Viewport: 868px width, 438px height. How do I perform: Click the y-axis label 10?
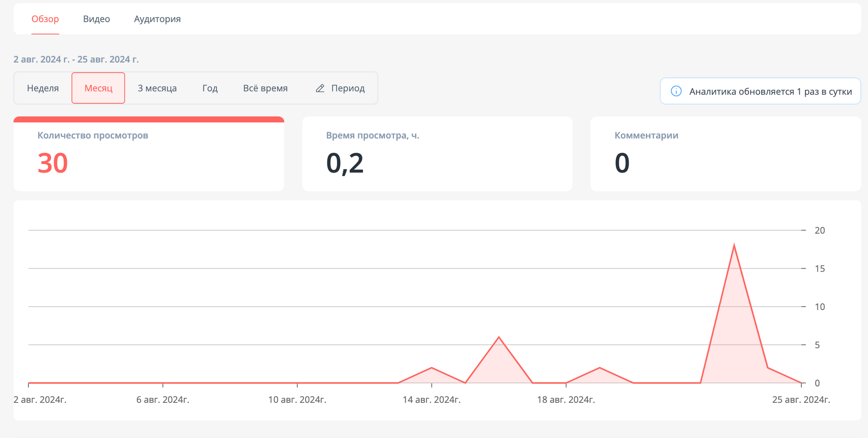[x=820, y=307]
